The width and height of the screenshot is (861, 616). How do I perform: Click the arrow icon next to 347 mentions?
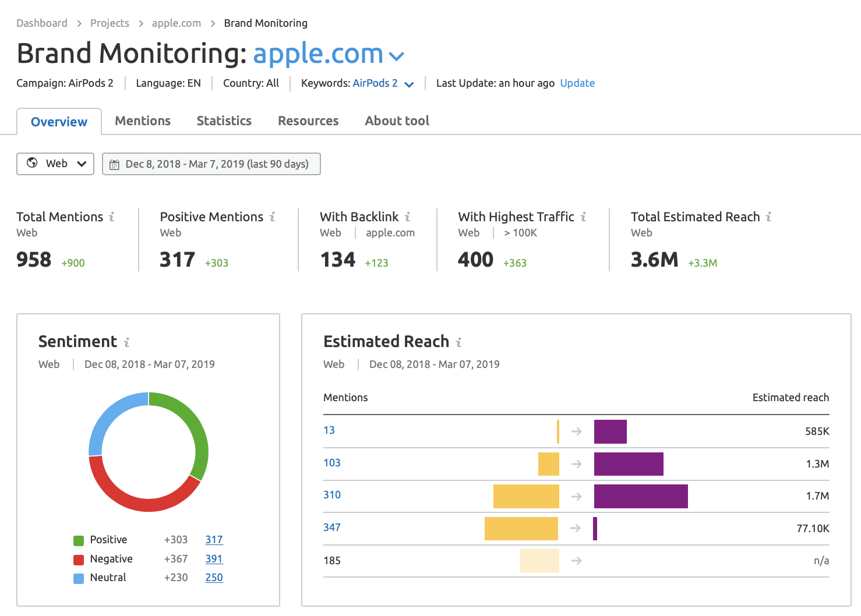[x=576, y=528]
